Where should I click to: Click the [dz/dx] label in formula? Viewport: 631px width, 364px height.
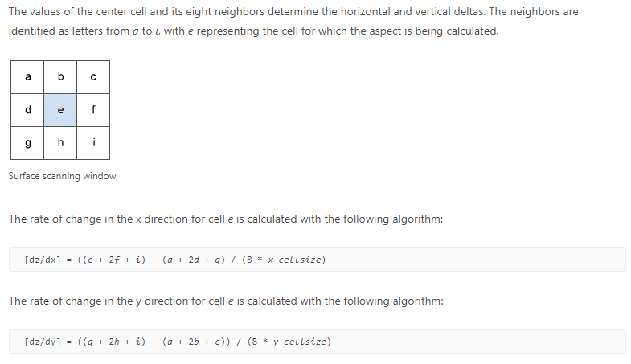coord(43,260)
